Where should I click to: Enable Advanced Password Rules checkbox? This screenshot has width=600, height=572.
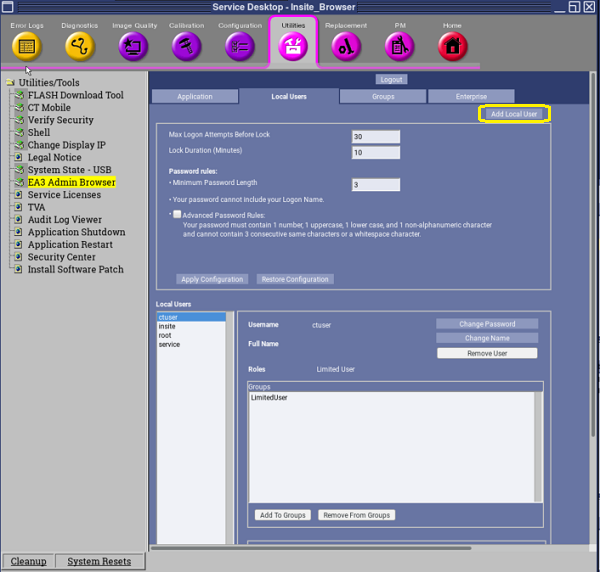click(177, 214)
